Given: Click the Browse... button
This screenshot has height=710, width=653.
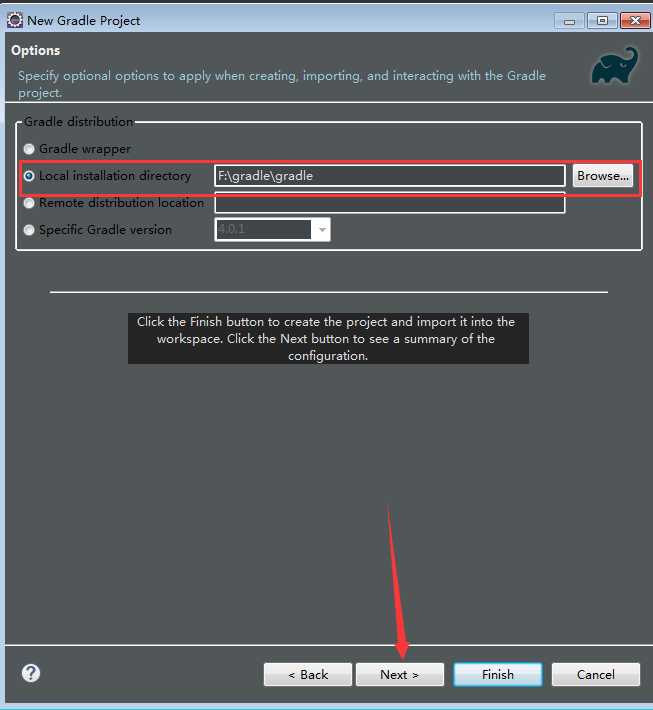Looking at the screenshot, I should [603, 176].
